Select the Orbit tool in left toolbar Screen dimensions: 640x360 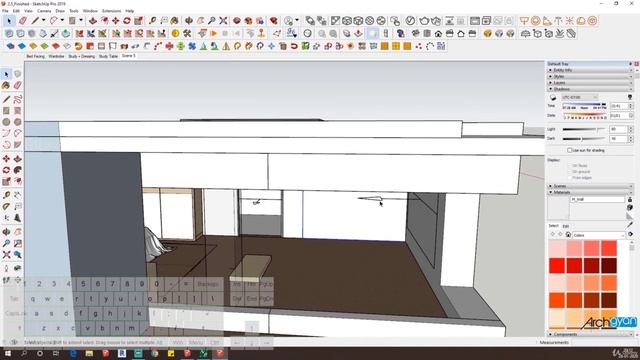[x=6, y=232]
